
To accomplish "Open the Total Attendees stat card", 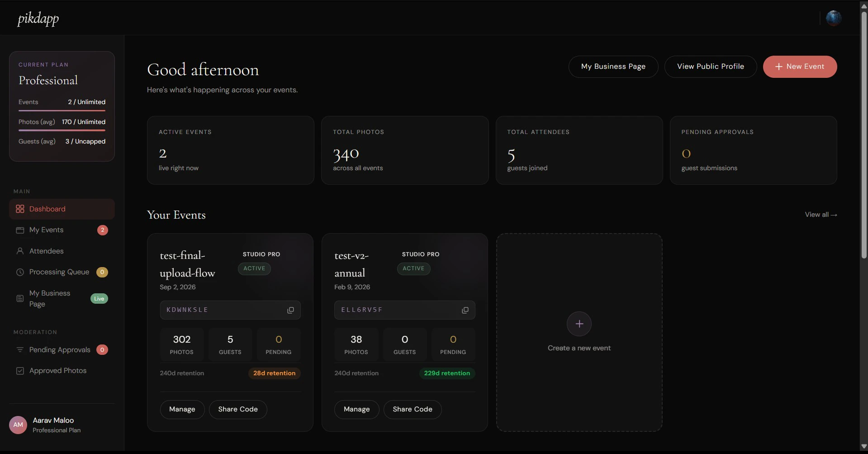I will click(x=579, y=150).
